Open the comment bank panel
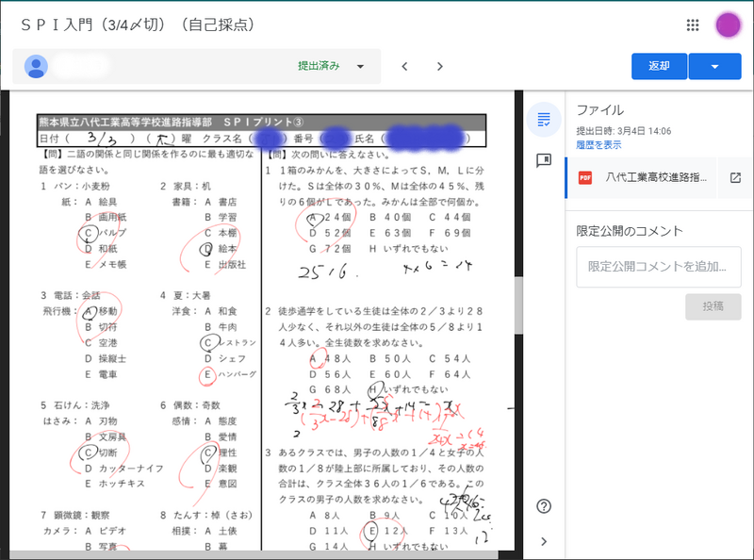The width and height of the screenshot is (754, 560). pyautogui.click(x=543, y=160)
